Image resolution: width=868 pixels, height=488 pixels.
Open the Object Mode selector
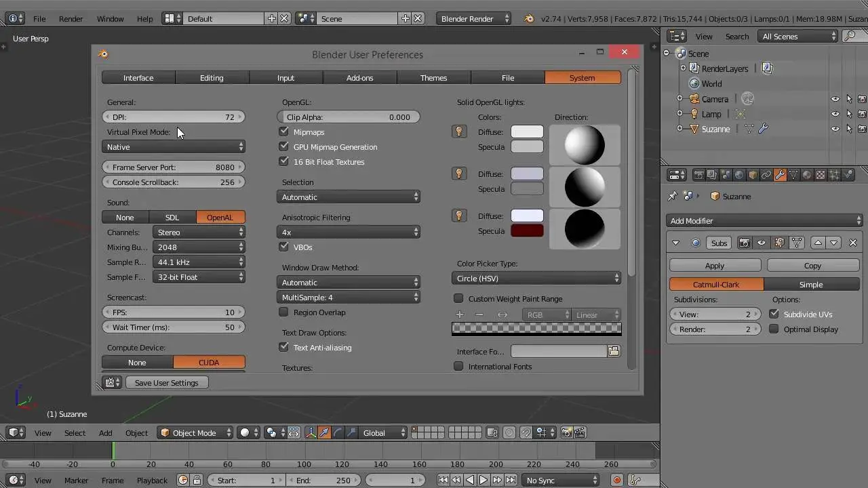coord(195,432)
